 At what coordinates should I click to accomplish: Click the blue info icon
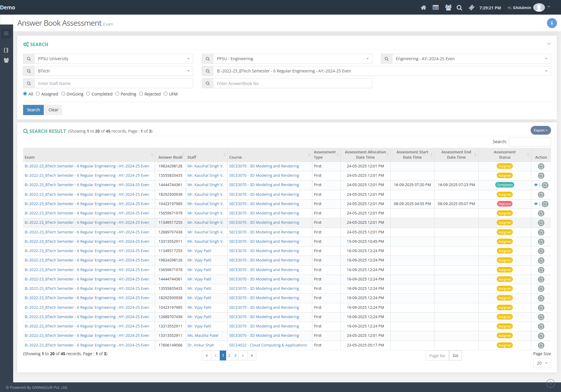(x=552, y=23)
